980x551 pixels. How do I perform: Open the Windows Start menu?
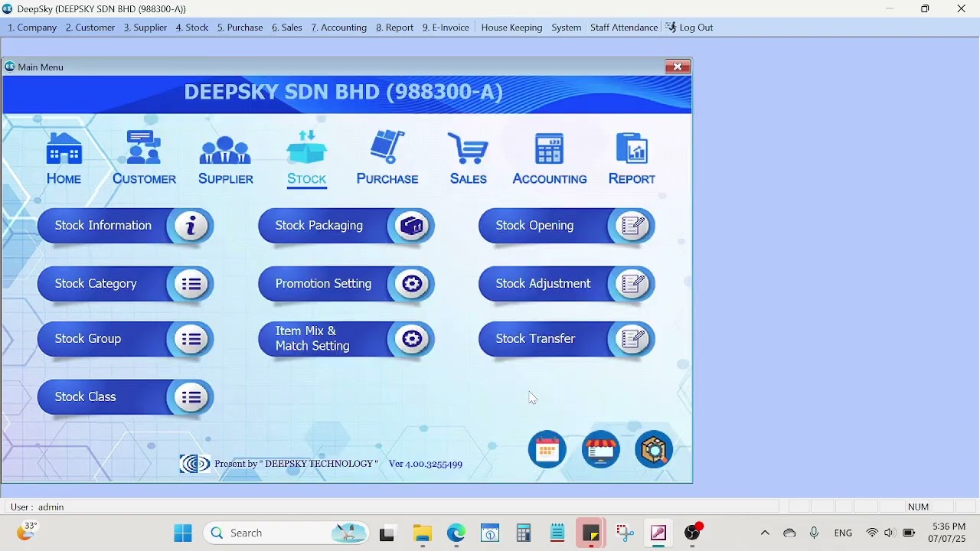click(x=183, y=533)
